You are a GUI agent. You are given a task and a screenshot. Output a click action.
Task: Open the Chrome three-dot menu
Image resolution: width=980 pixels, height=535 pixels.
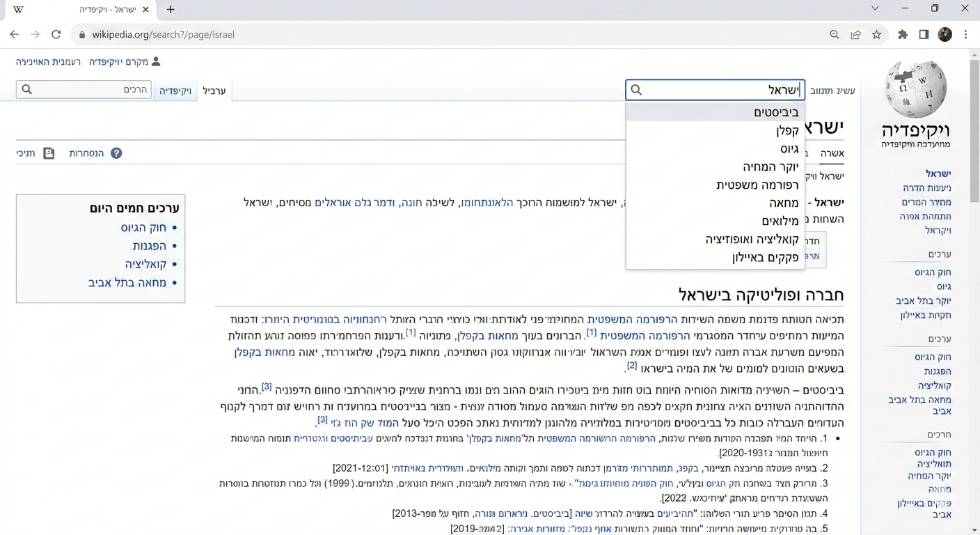[965, 35]
